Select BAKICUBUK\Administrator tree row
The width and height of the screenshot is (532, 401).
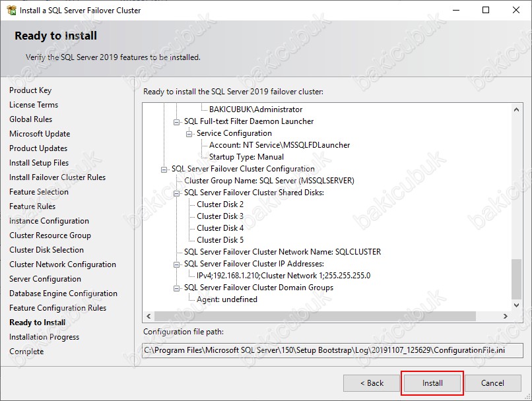pyautogui.click(x=255, y=109)
